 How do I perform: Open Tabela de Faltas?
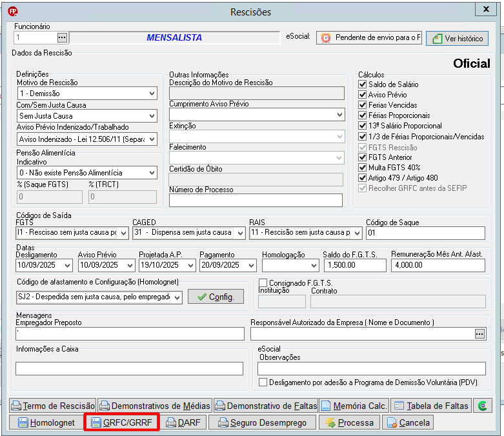(x=431, y=406)
